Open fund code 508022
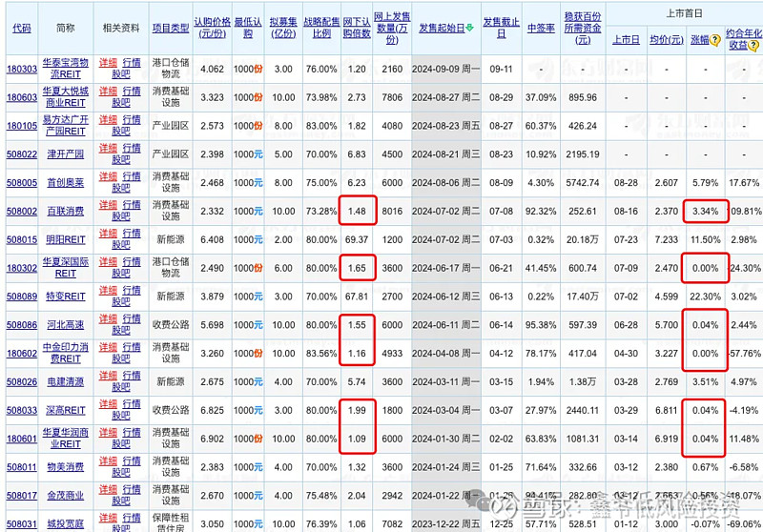This screenshot has height=532, width=763. [x=22, y=154]
